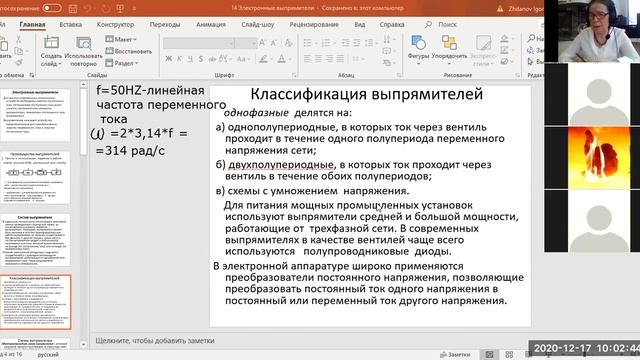This screenshot has width=640, height=360.
Task: Open the character spacing (AV) dropdown
Action: pyautogui.click(x=224, y=59)
